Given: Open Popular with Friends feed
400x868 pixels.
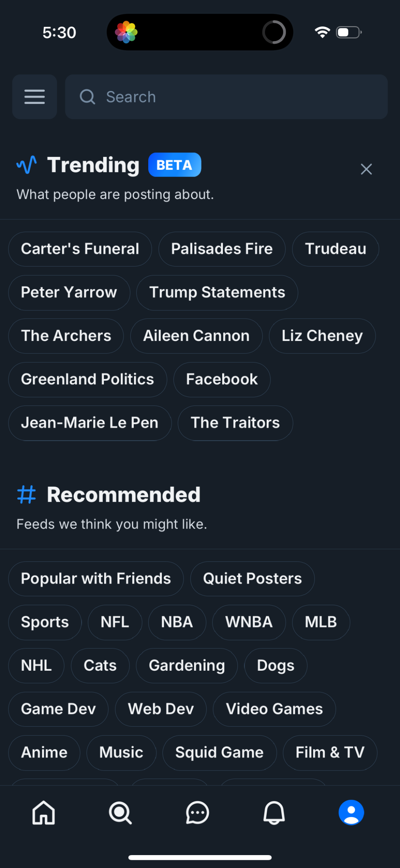Looking at the screenshot, I should [96, 579].
